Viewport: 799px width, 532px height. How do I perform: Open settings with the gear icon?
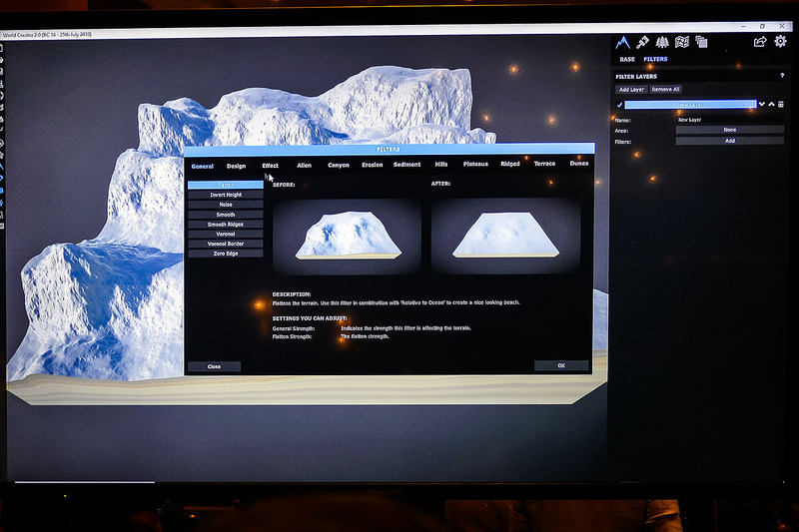point(780,41)
